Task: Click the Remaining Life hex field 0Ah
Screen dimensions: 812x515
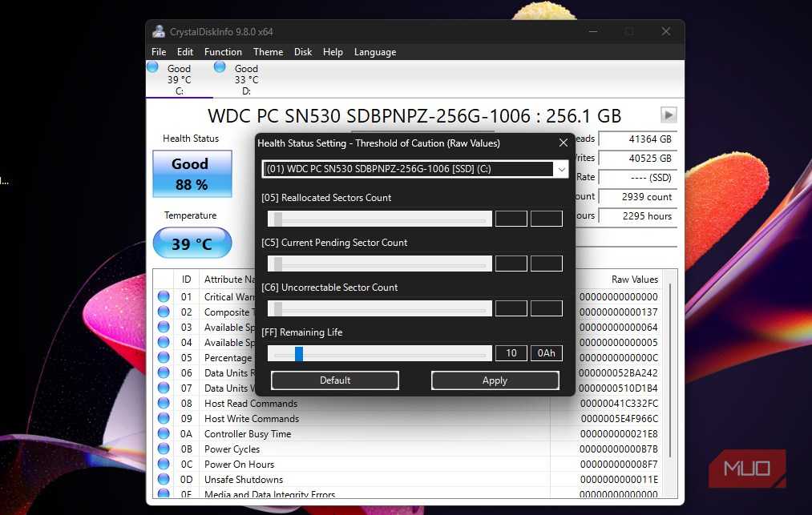Action: (547, 353)
